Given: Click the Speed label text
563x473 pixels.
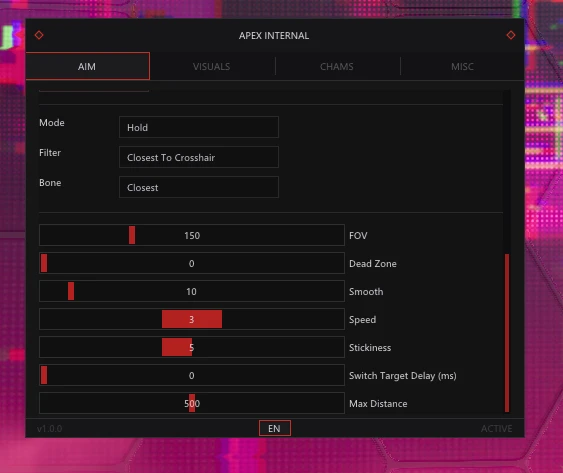Looking at the screenshot, I should click(362, 320).
